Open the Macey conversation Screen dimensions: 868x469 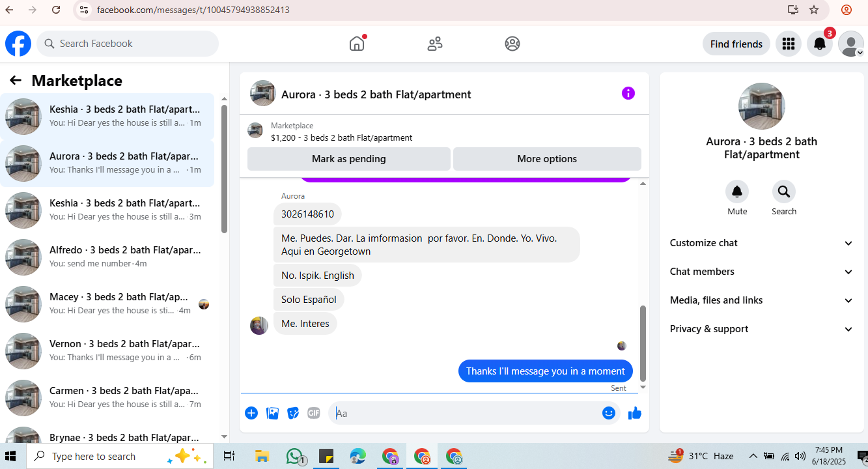pos(107,304)
